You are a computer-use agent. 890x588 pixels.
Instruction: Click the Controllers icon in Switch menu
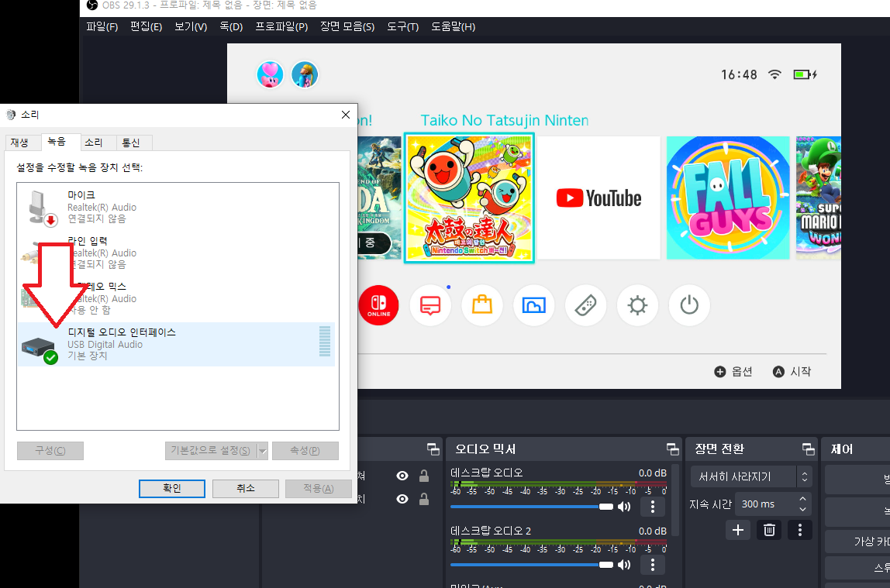[x=586, y=305]
